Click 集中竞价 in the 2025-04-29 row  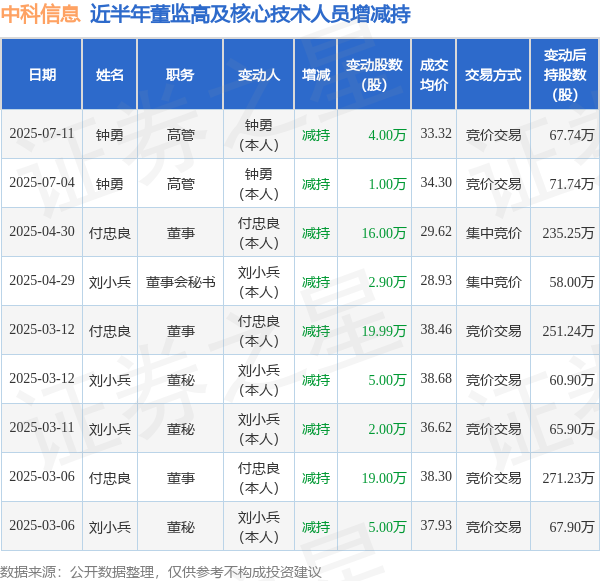point(493,282)
